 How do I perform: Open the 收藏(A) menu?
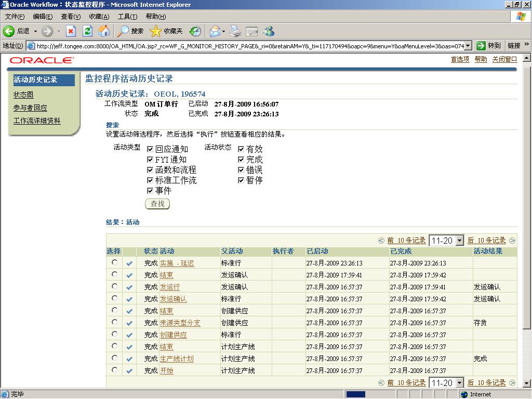coord(99,17)
